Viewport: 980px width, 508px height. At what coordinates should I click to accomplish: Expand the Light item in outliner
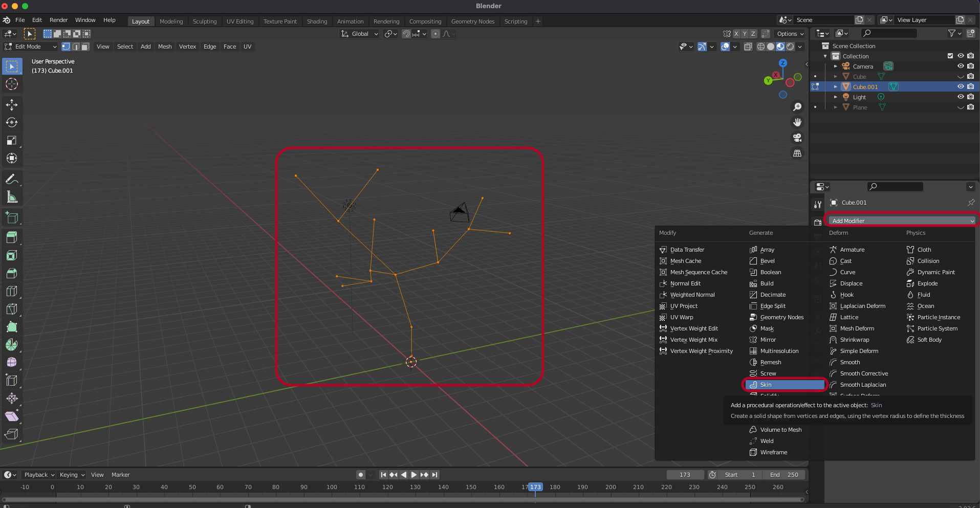point(836,97)
